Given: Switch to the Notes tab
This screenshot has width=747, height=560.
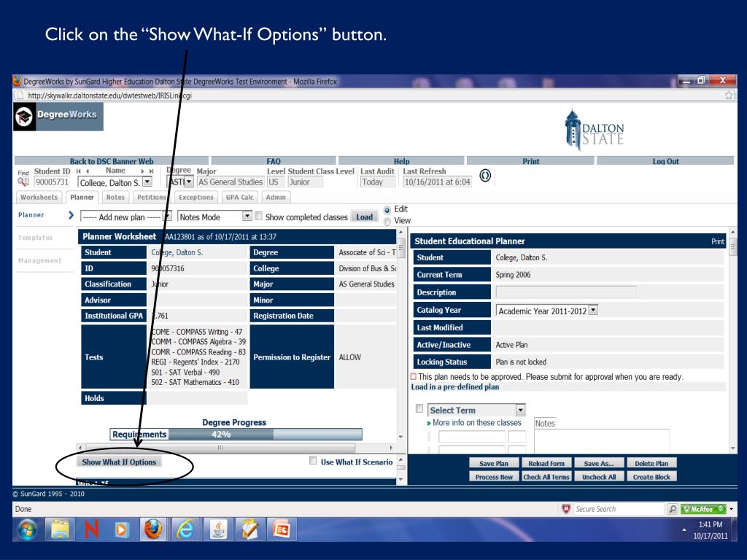Looking at the screenshot, I should 115,197.
